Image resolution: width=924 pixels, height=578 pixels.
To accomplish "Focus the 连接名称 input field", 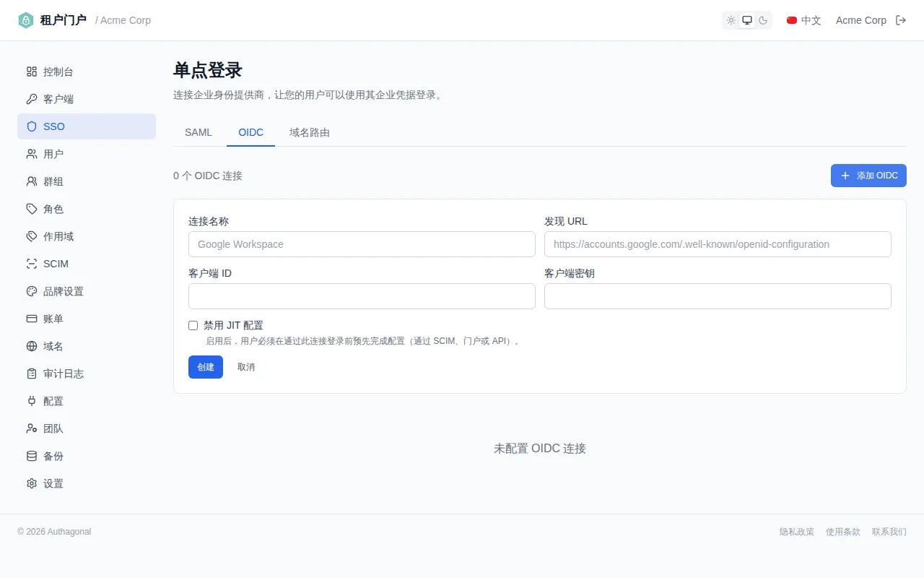I will pos(362,244).
